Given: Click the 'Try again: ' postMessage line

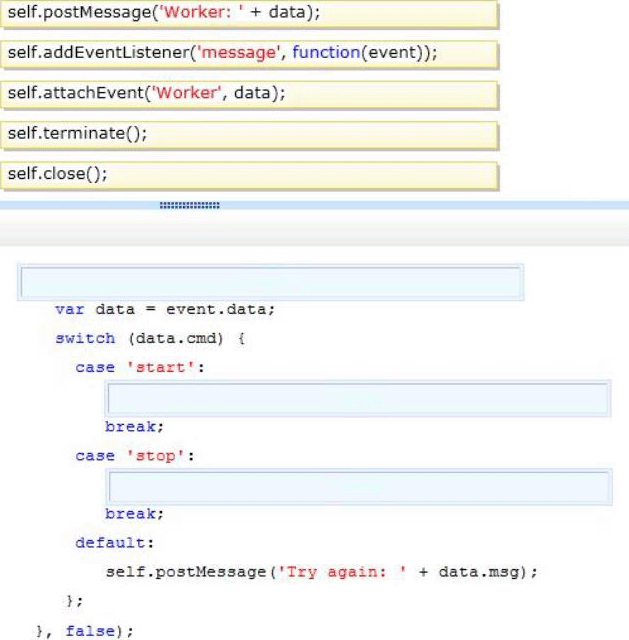Looking at the screenshot, I should 321,572.
